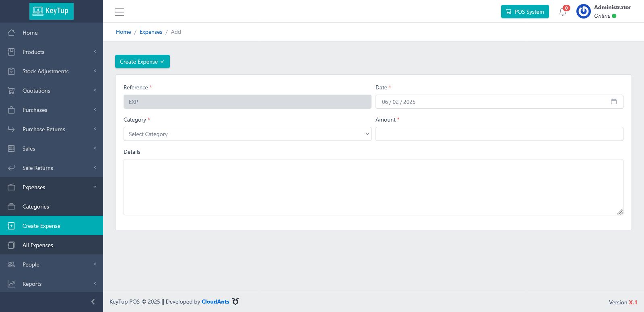The image size is (644, 312).
Task: Expand the Reports submenu arrow
Action: 95,283
